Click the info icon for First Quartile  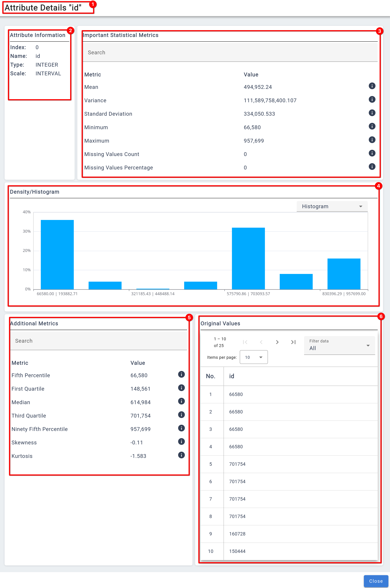(181, 388)
